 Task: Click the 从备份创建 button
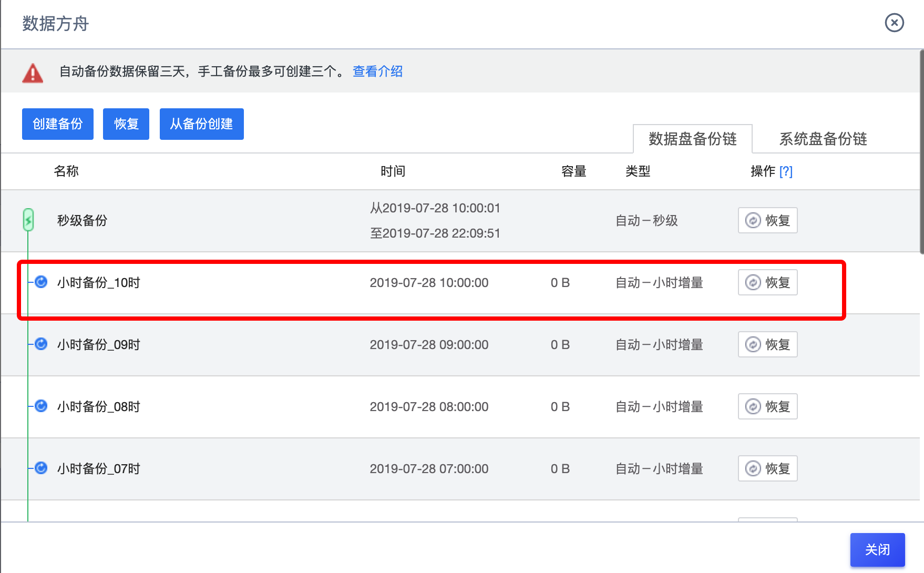click(202, 124)
